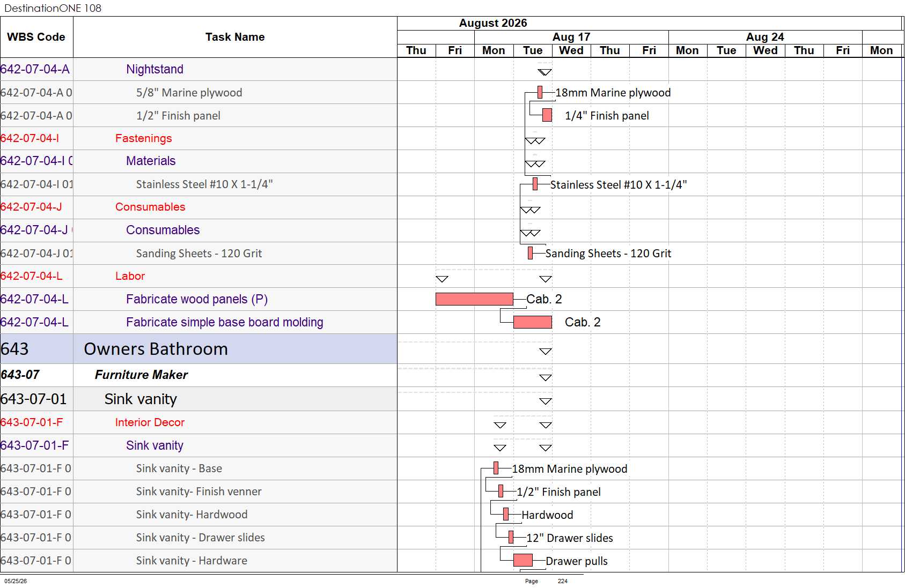Click the 05/25/26 date in footer
Image resolution: width=905 pixels, height=588 pixels.
click(x=16, y=581)
